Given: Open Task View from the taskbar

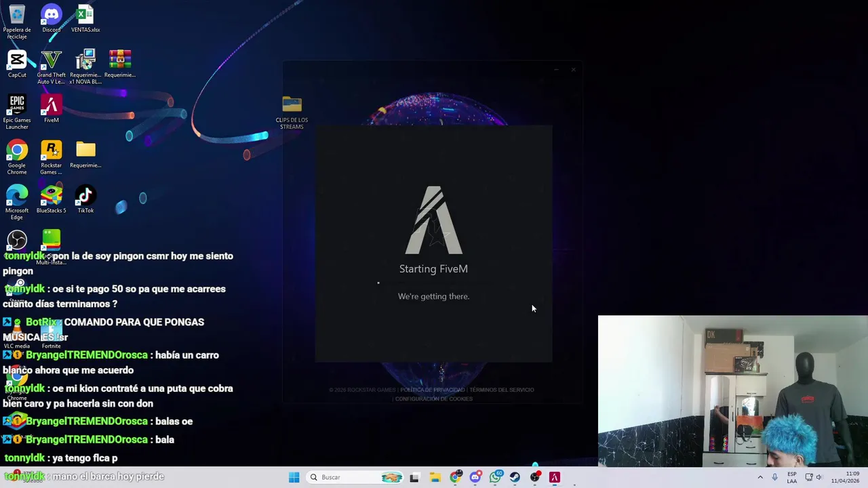Looking at the screenshot, I should [x=414, y=477].
